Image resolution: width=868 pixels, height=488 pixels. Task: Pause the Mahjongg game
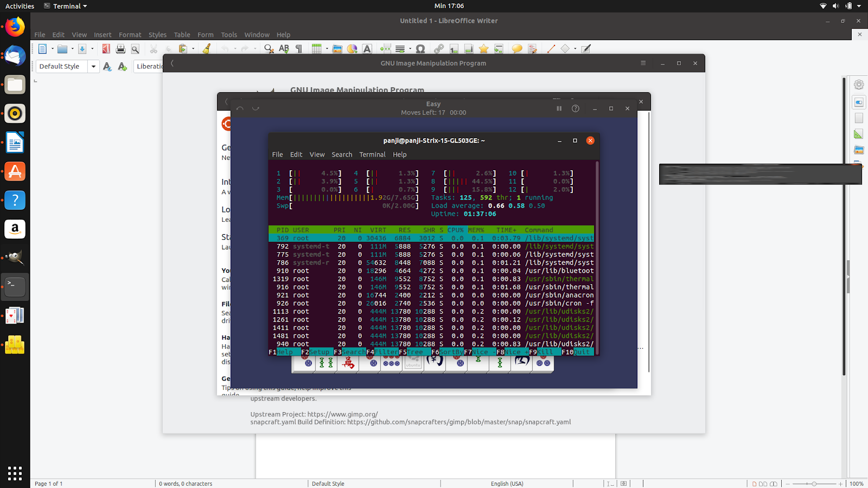click(x=559, y=108)
